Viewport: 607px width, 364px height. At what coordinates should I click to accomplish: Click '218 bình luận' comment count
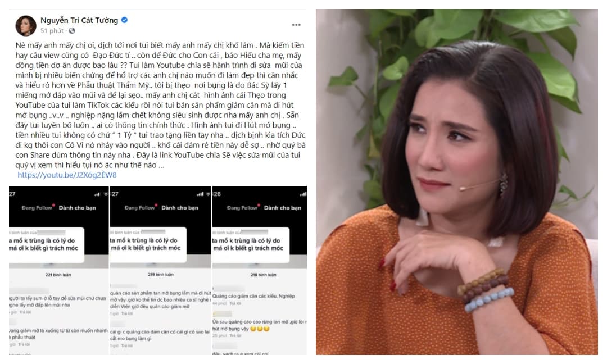pyautogui.click(x=263, y=275)
